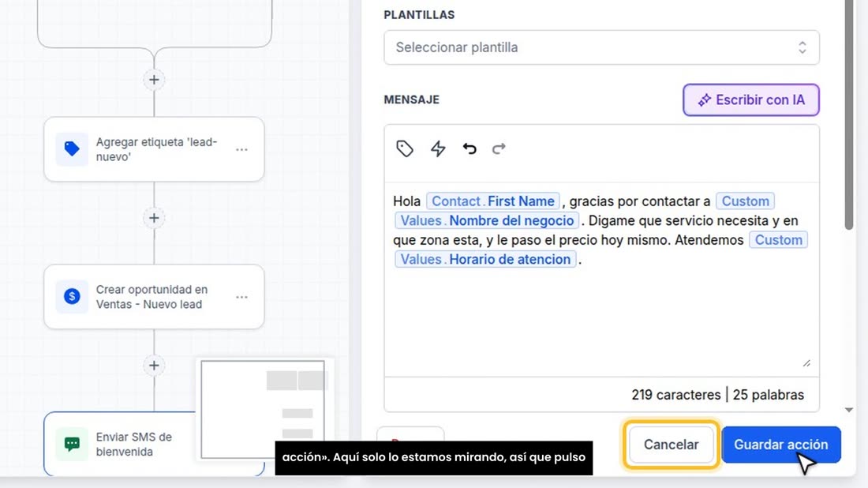Viewport: 868px width, 488px height.
Task: Open the Agregar etiqueta node options menu
Action: point(242,149)
